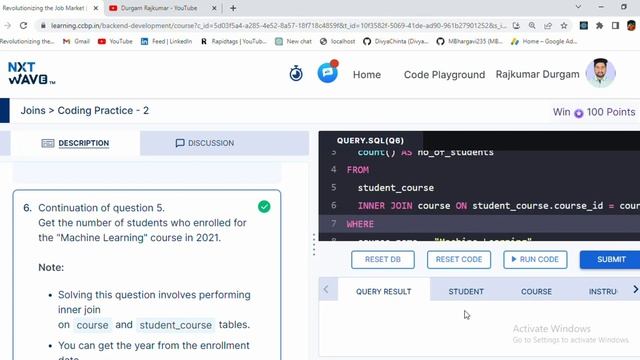The width and height of the screenshot is (640, 360).
Task: Open Feed LinkedIn bookmark
Action: pyautogui.click(x=166, y=41)
